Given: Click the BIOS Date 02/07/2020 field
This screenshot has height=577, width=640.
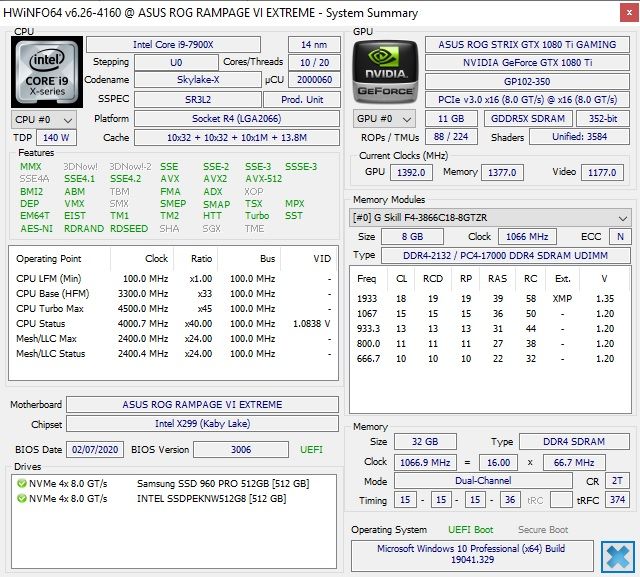Looking at the screenshot, I should (95, 450).
